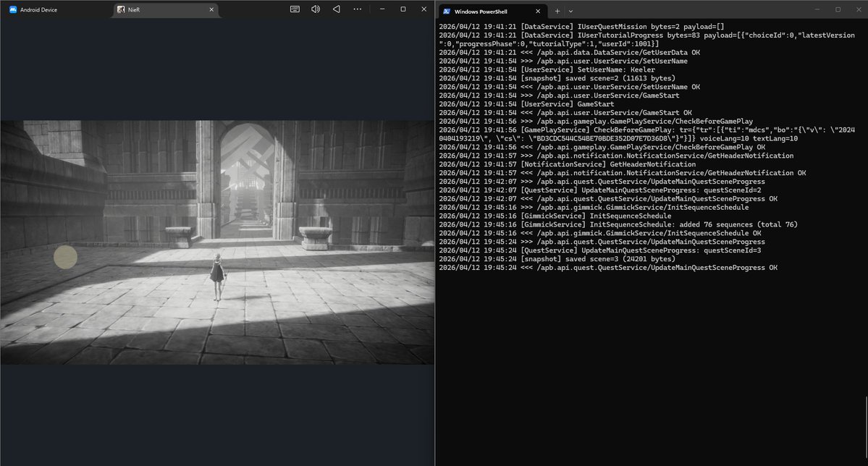Minimize the terminal window
Screen dimensions: 868x466
coord(817,9)
